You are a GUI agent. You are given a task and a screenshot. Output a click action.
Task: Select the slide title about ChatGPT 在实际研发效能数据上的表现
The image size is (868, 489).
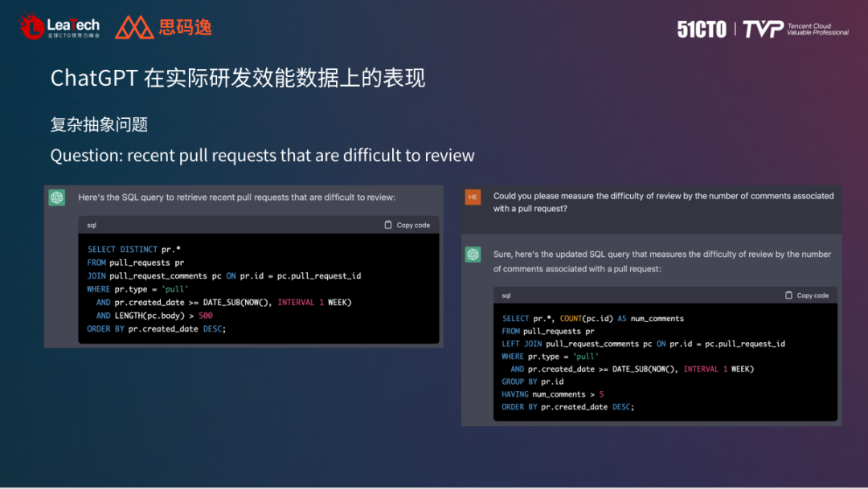(237, 78)
